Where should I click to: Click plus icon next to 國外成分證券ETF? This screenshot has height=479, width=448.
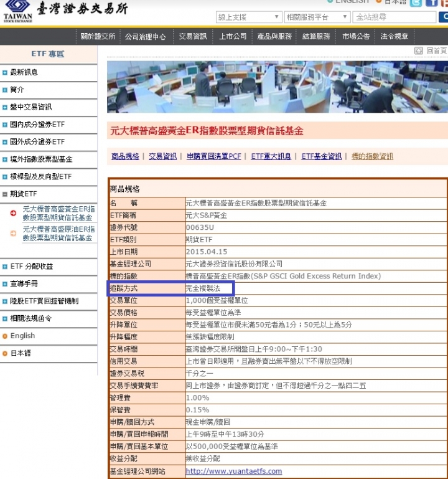[4, 142]
